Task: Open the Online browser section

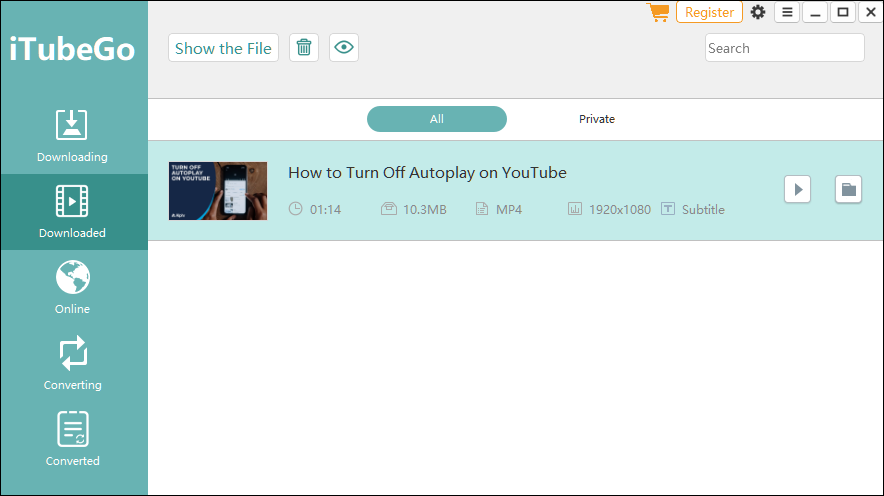Action: [72, 287]
